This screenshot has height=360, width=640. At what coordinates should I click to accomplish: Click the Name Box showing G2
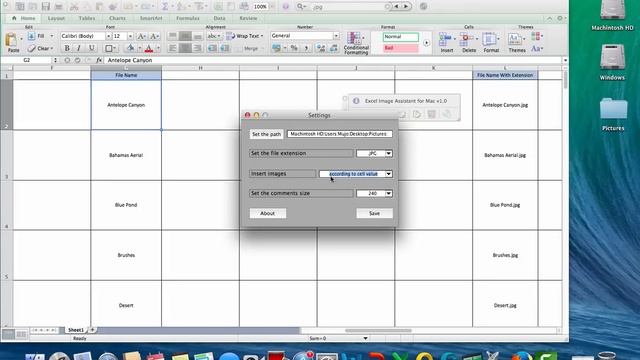tap(27, 60)
